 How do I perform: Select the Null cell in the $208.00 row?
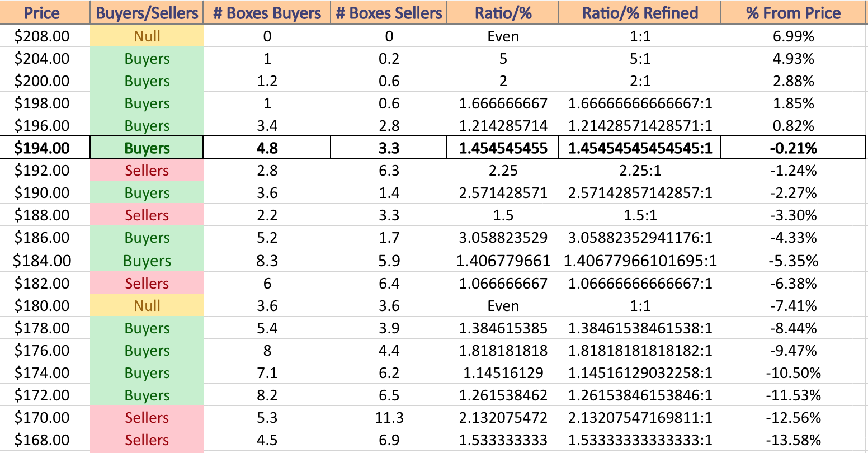147,36
